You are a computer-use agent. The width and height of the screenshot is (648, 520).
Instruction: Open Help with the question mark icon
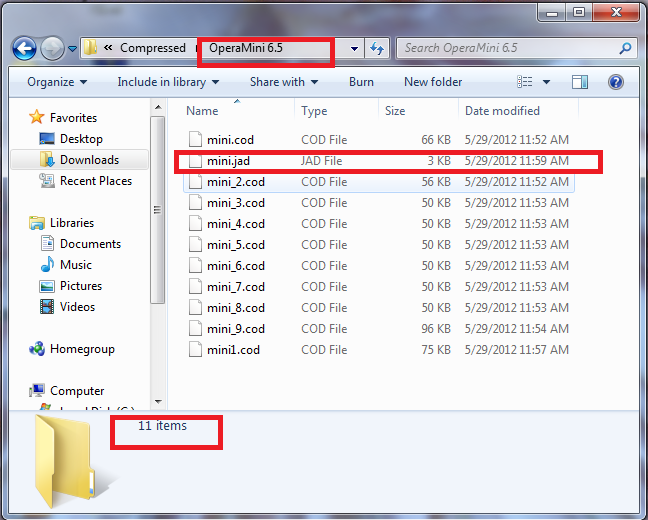(616, 82)
